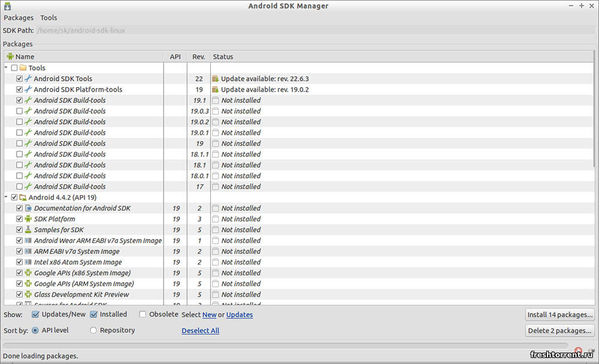The image size is (599, 364).
Task: Click 'Update available: rev. 22.6.3' status text
Action: pyautogui.click(x=265, y=78)
